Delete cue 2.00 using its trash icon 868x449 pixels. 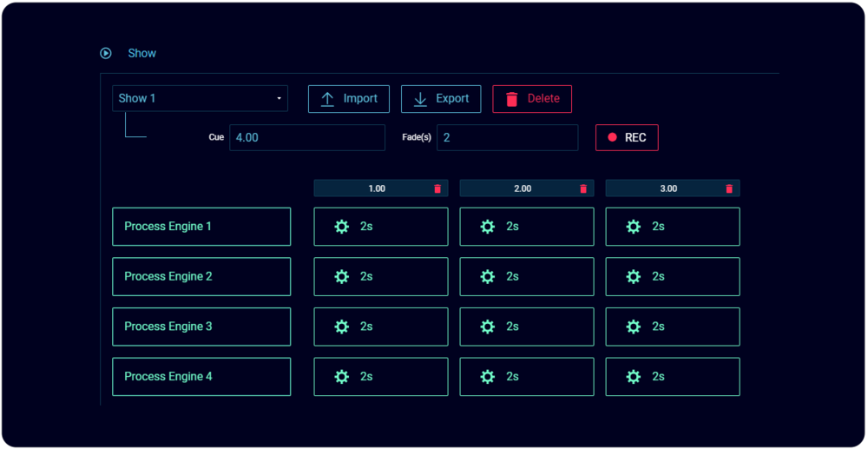point(583,188)
